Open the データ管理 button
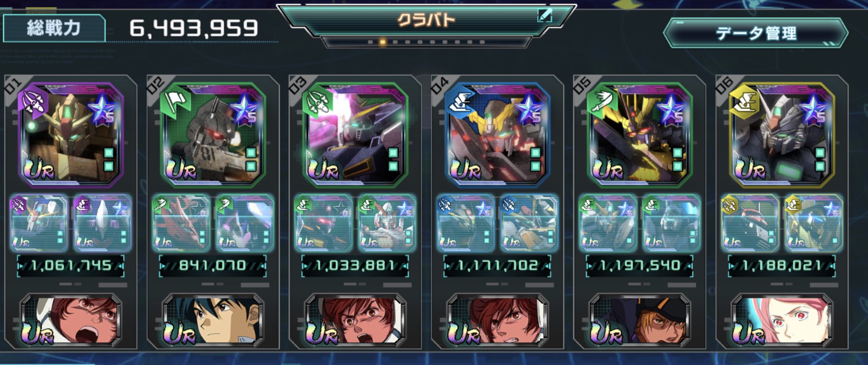Image resolution: width=868 pixels, height=365 pixels. [755, 33]
